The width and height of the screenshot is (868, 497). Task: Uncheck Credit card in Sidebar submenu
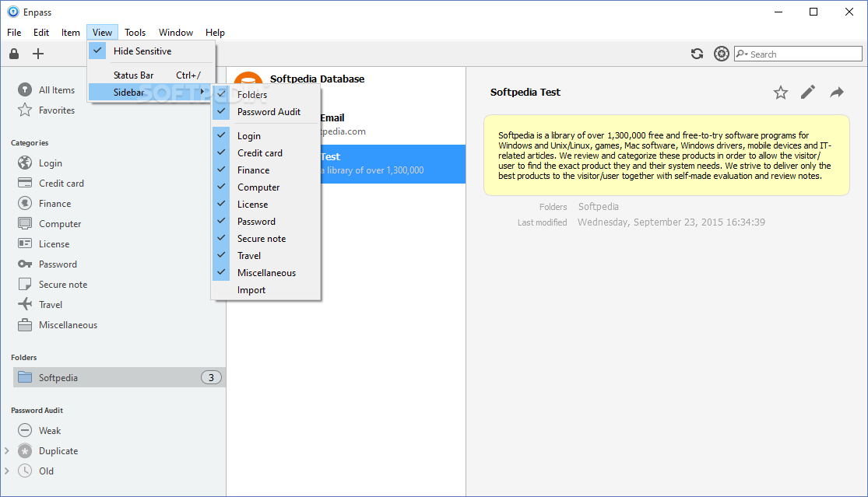(x=265, y=152)
